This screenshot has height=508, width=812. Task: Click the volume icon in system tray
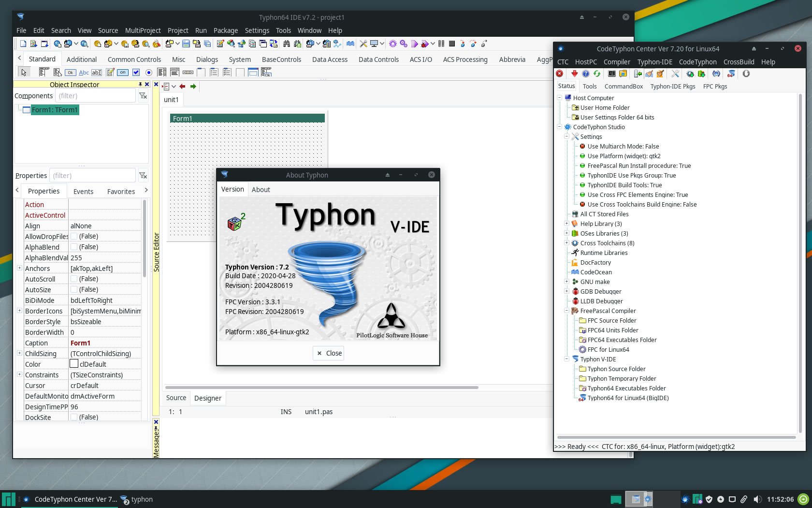(757, 499)
